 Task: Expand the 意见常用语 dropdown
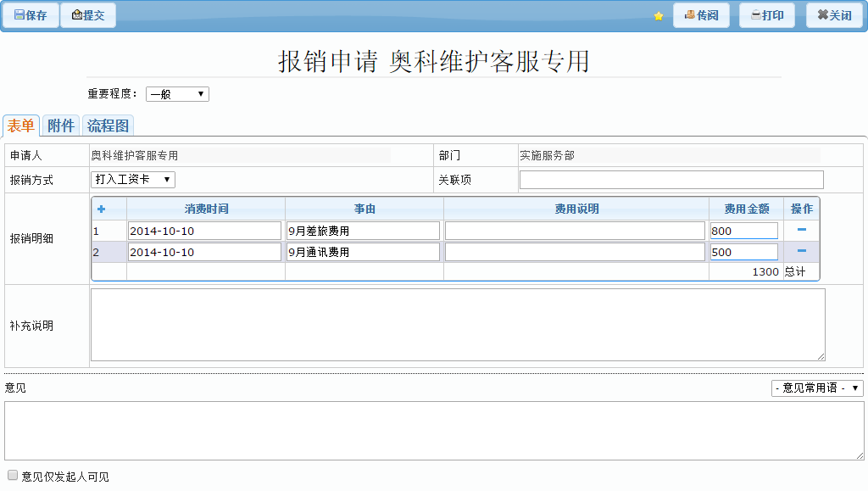coord(817,388)
